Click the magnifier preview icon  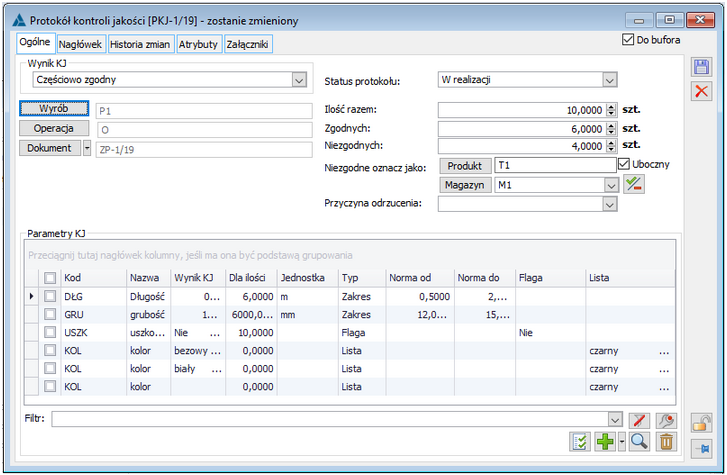[x=639, y=442]
